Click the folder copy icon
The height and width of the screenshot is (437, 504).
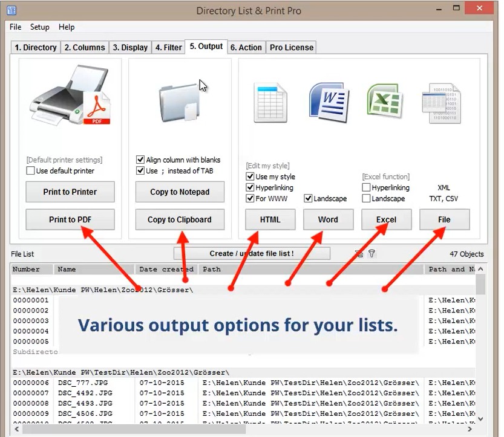[178, 103]
